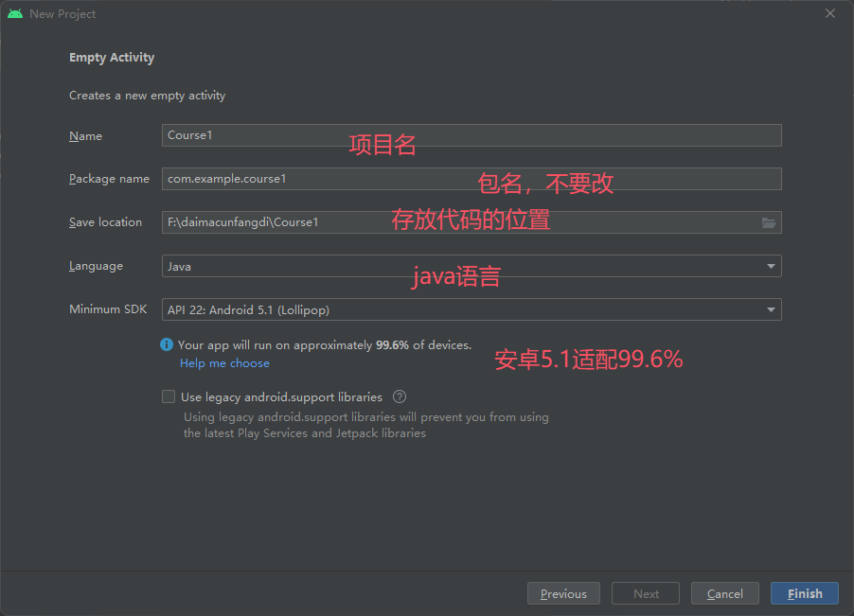The height and width of the screenshot is (616, 854).
Task: Click the Minimum SDK label
Action: [108, 309]
